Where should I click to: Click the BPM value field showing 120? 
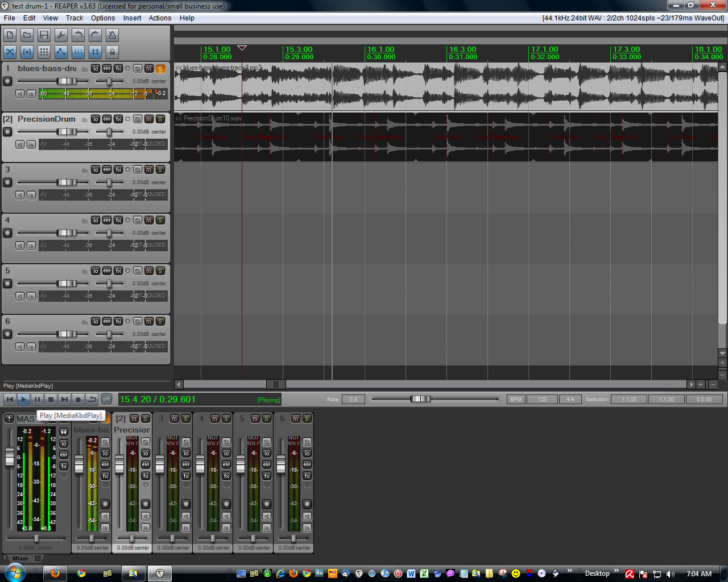(x=542, y=400)
